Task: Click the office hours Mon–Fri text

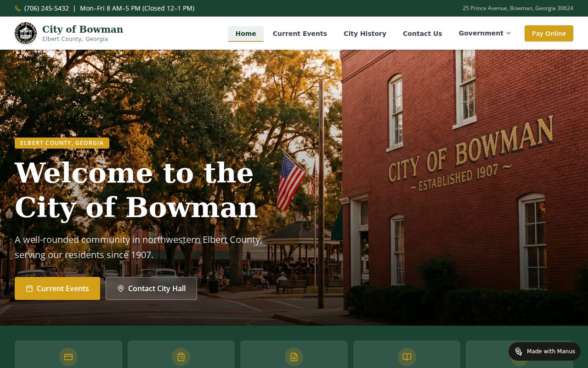Action: [x=137, y=8]
